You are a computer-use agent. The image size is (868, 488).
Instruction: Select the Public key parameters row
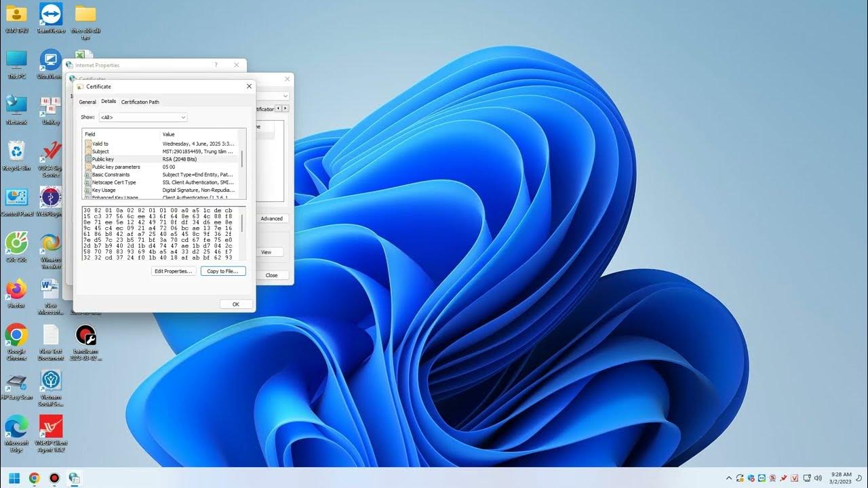pos(161,167)
